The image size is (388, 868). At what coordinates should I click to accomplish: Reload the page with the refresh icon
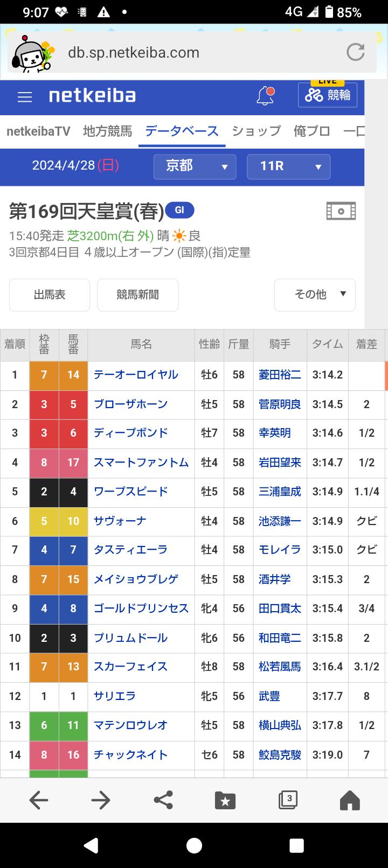tap(355, 52)
